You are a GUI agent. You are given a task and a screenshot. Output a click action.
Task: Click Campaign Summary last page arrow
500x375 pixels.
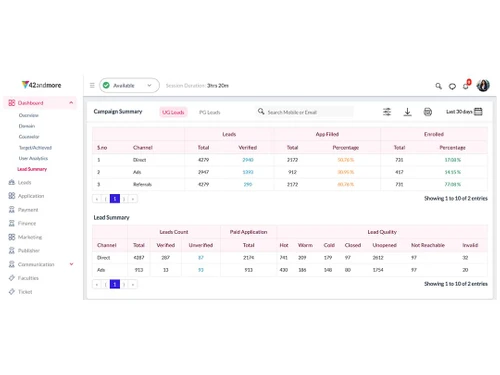[133, 199]
